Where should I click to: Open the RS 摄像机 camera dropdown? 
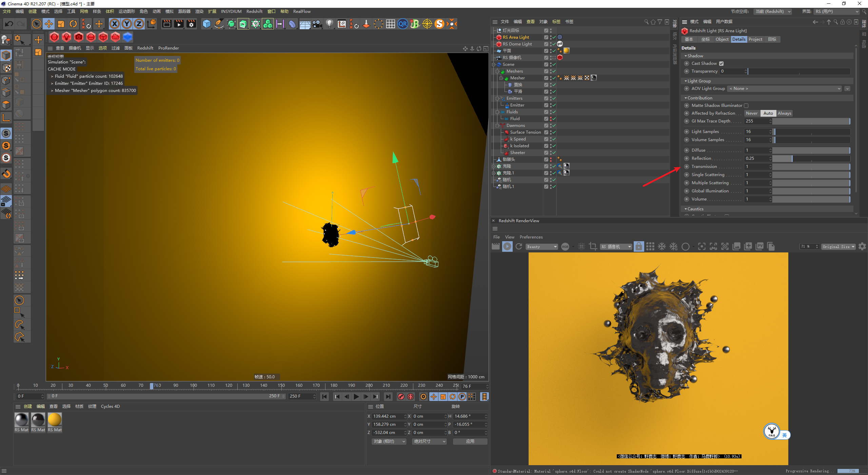(616, 247)
